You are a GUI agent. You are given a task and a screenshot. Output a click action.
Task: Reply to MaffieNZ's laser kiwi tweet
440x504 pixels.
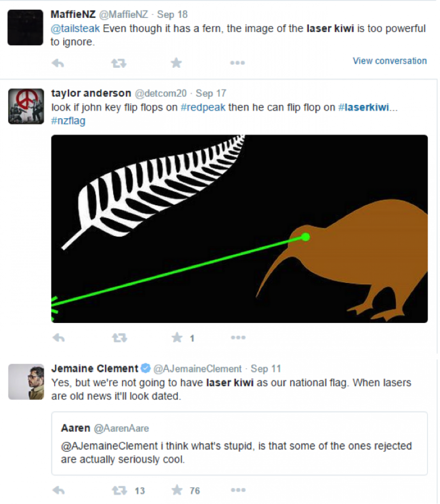point(58,63)
